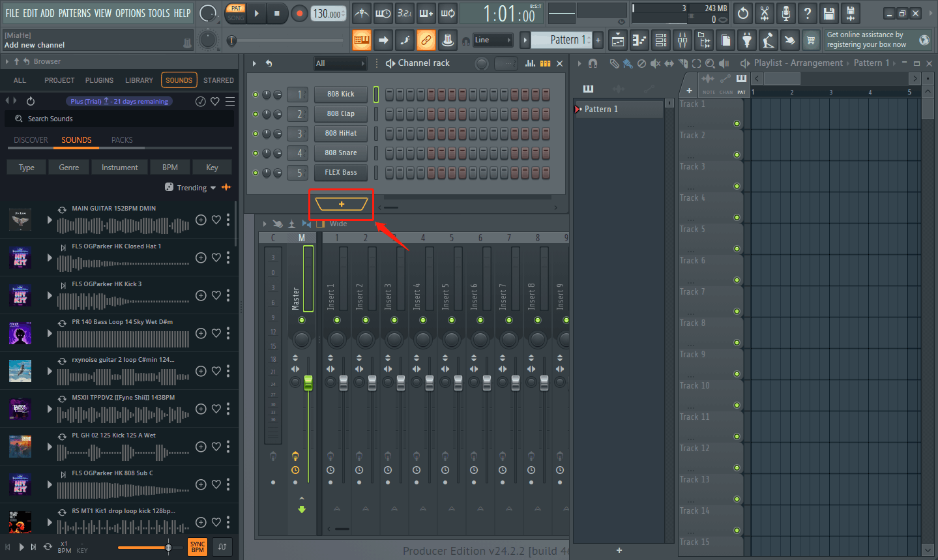
Task: Toggle the SYNC BPM button
Action: [198, 547]
